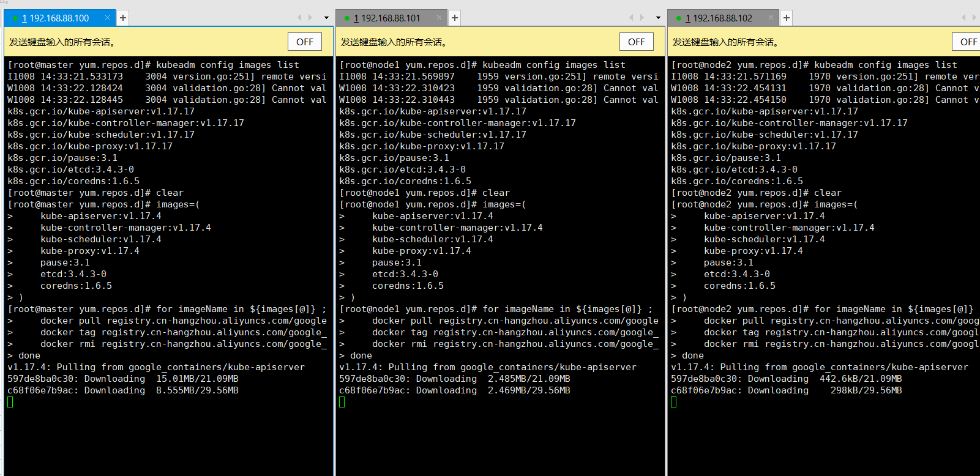Add new tab next to 192.168.88.102
The image size is (980, 476).
[x=787, y=18]
